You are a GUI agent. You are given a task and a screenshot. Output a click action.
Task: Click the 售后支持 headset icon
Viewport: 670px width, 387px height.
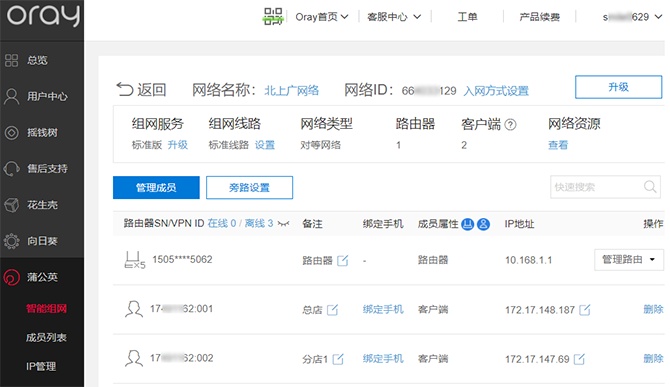click(x=12, y=169)
